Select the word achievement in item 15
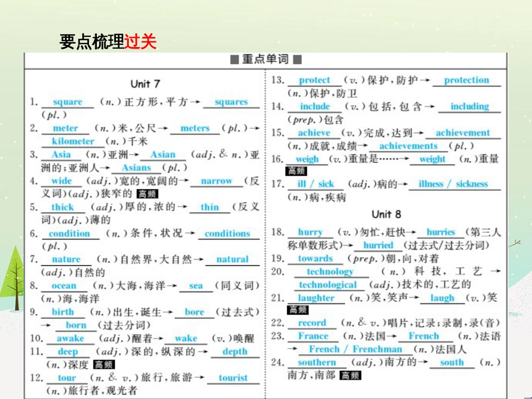The image size is (532, 399). click(x=463, y=133)
